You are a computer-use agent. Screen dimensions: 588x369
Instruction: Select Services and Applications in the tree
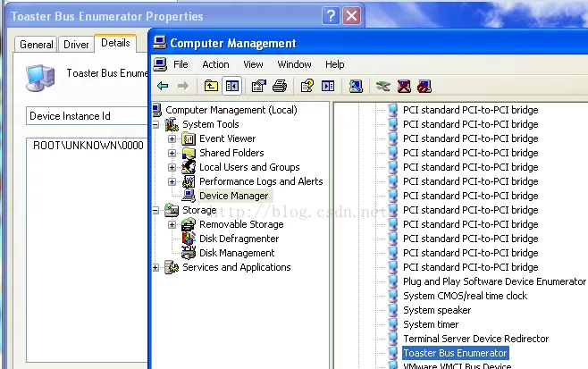236,267
